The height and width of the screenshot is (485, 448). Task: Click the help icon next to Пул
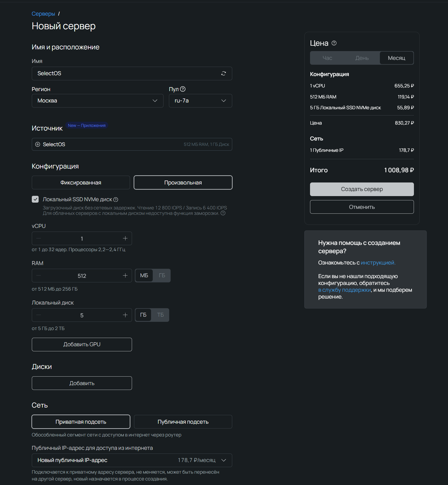(x=183, y=89)
